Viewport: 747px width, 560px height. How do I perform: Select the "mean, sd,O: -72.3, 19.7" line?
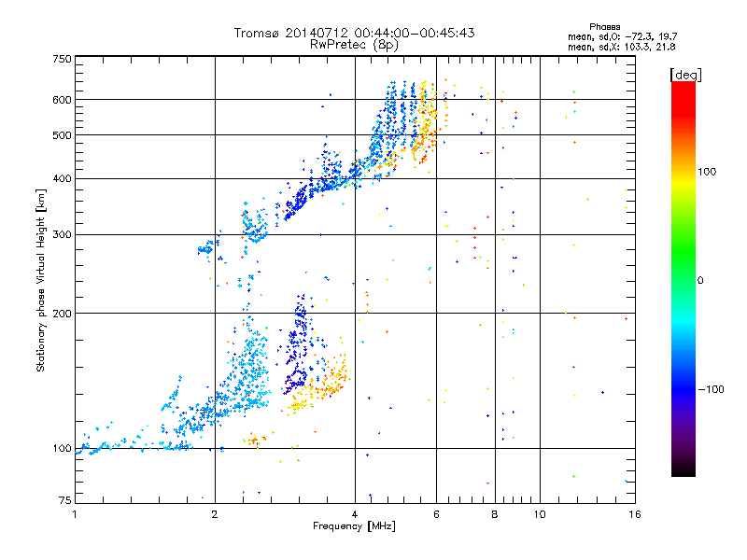tap(622, 36)
